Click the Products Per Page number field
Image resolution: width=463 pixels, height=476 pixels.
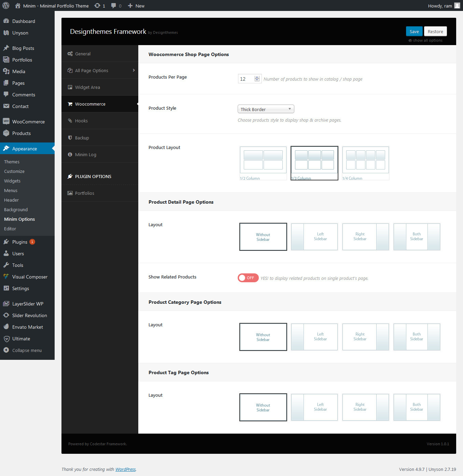click(x=250, y=79)
